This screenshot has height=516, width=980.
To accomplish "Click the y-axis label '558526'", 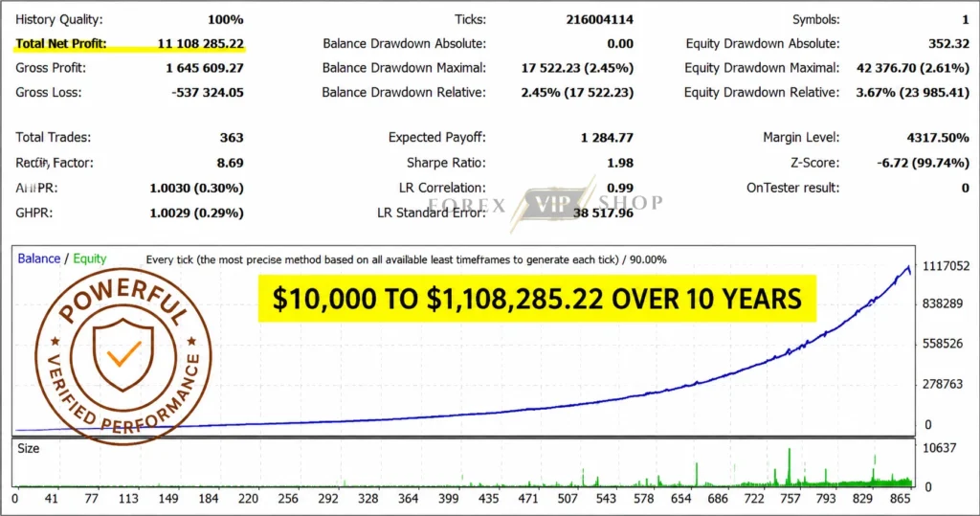I will tap(943, 344).
